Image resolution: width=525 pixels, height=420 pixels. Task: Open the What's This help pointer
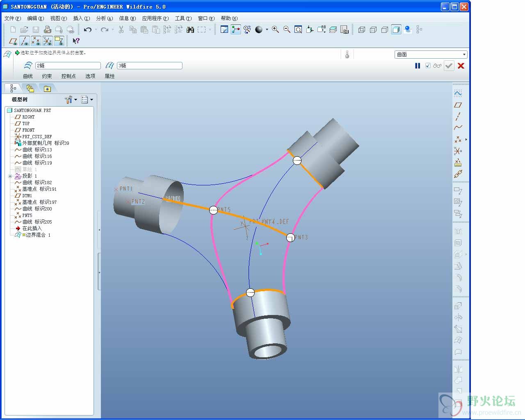click(76, 41)
